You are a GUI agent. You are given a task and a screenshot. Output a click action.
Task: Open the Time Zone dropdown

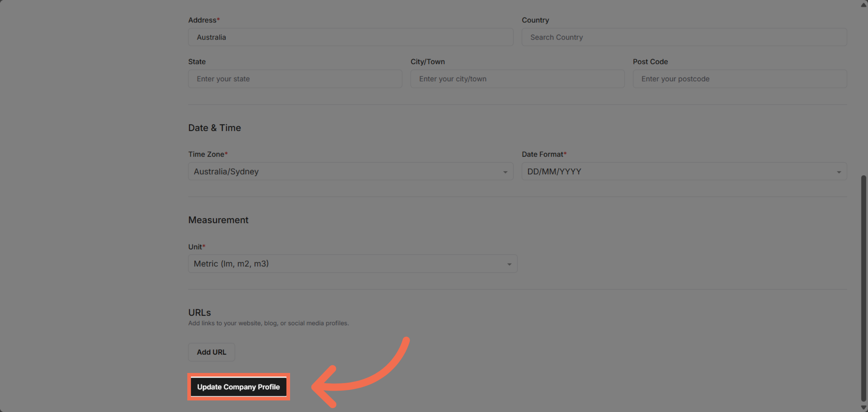click(x=350, y=171)
